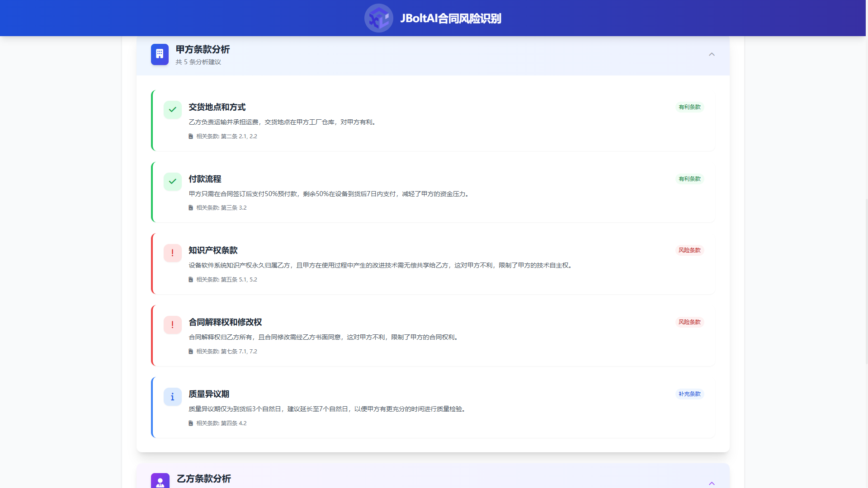The image size is (868, 488).
Task: Click document icon beside 第二条 2.1, 2.2
Action: pyautogui.click(x=191, y=136)
